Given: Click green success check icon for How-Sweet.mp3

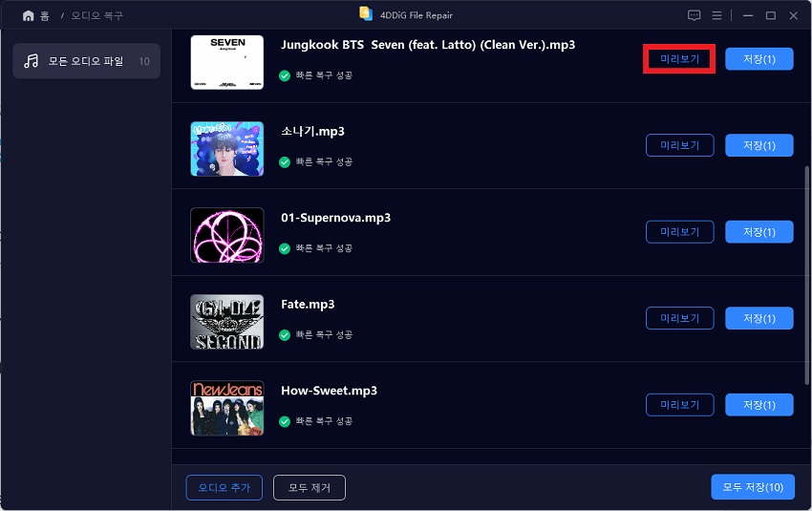Looking at the screenshot, I should click(285, 421).
